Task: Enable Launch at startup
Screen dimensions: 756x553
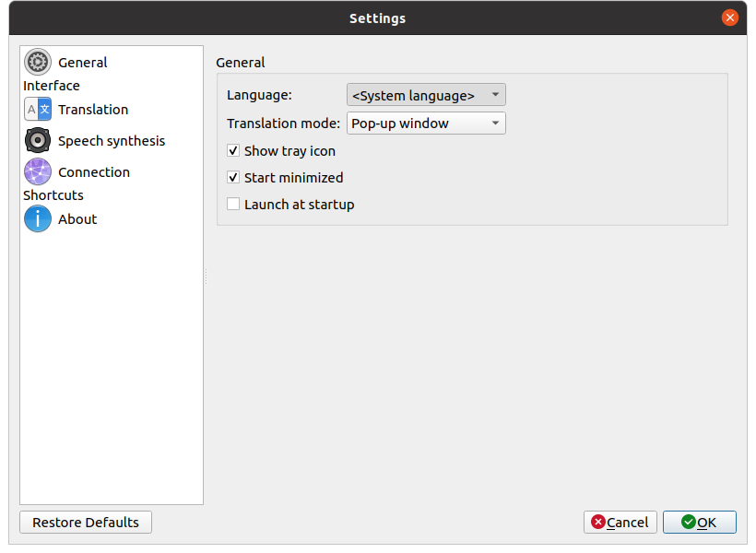Action: coord(233,205)
